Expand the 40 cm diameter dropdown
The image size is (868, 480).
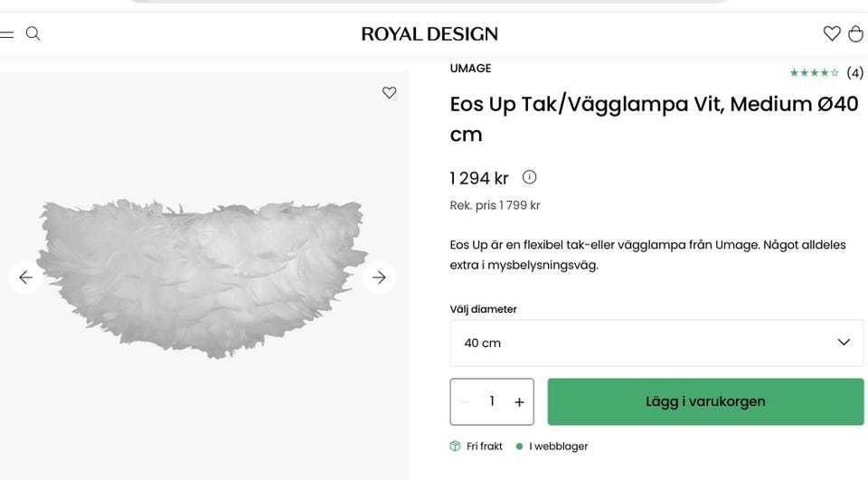(656, 343)
